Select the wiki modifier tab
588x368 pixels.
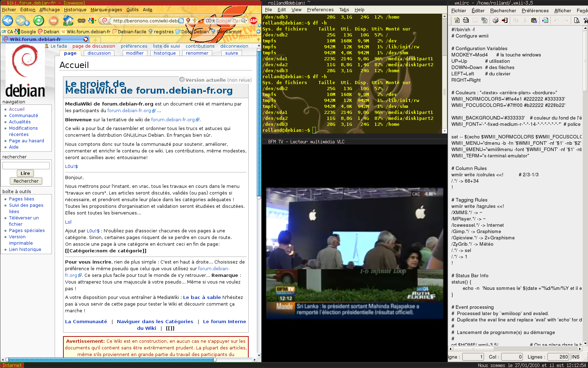pos(135,53)
